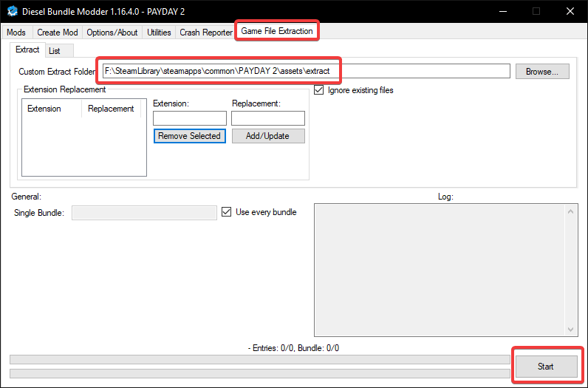Select the Game File Extraction tab
Viewport: 588px width, 388px height.
coord(277,31)
